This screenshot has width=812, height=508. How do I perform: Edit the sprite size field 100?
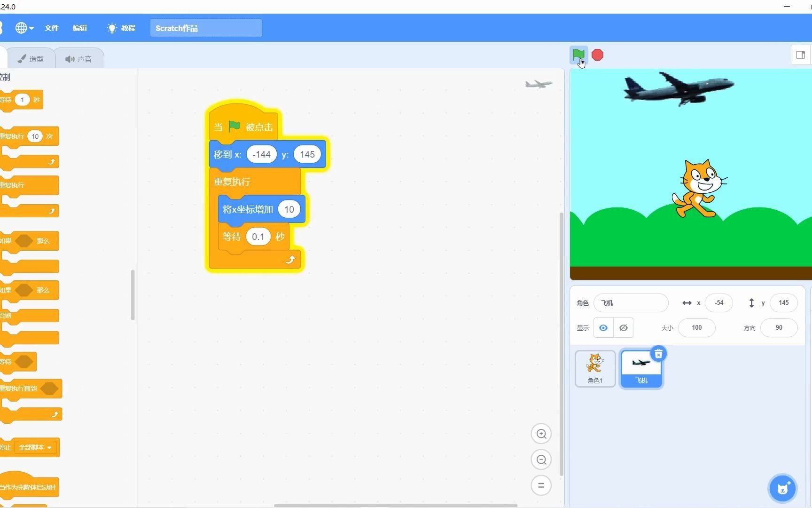pyautogui.click(x=696, y=328)
